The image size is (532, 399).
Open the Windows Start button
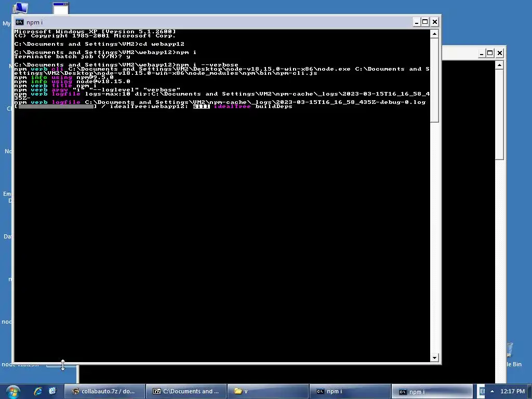tap(12, 392)
